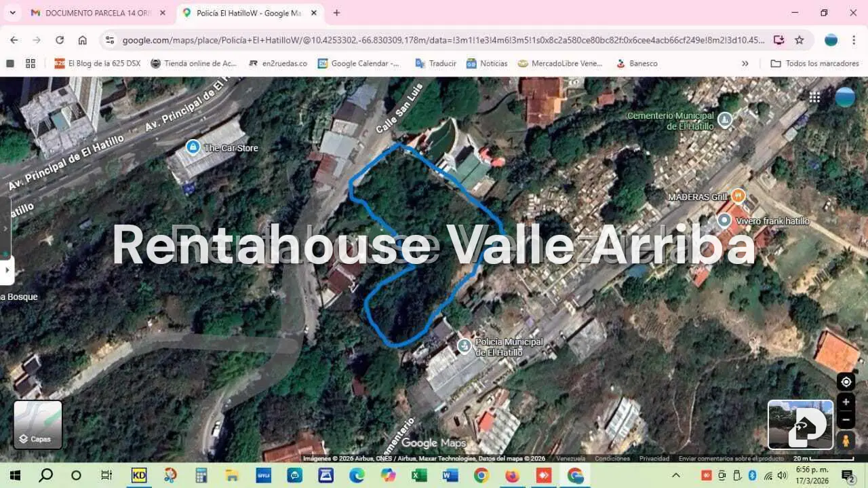The height and width of the screenshot is (488, 868).
Task: Go back to the previous page
Action: coord(14,40)
